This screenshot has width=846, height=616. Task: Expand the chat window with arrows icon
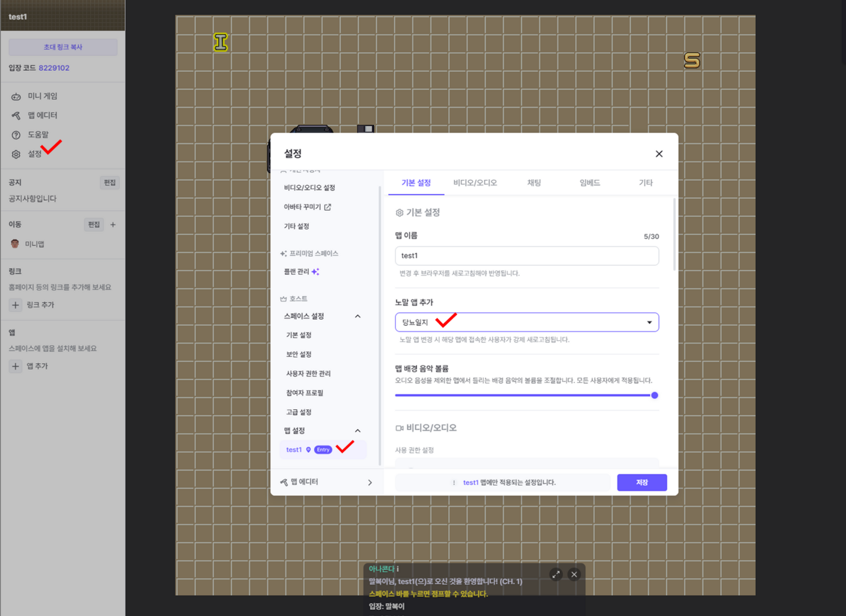(556, 575)
